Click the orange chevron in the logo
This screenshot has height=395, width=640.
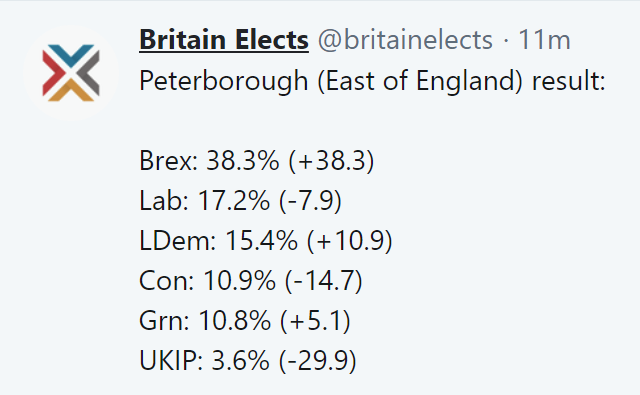point(71,90)
